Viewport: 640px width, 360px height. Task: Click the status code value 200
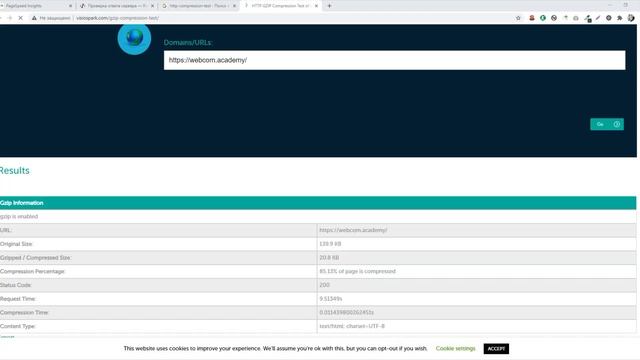point(324,285)
